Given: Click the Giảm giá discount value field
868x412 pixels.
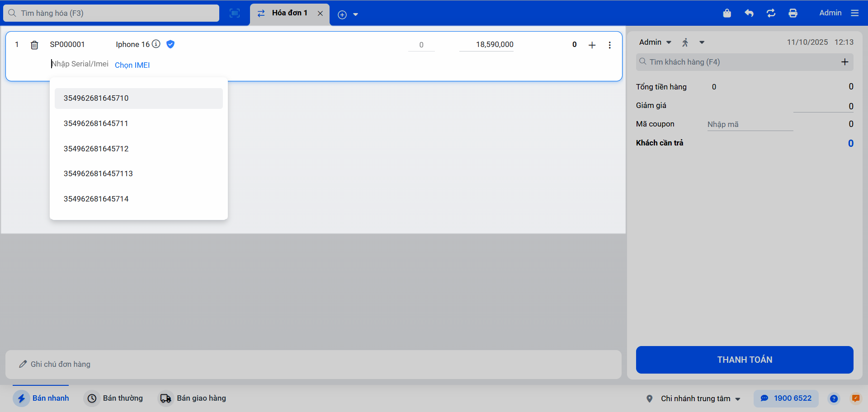Looking at the screenshot, I should (x=823, y=106).
